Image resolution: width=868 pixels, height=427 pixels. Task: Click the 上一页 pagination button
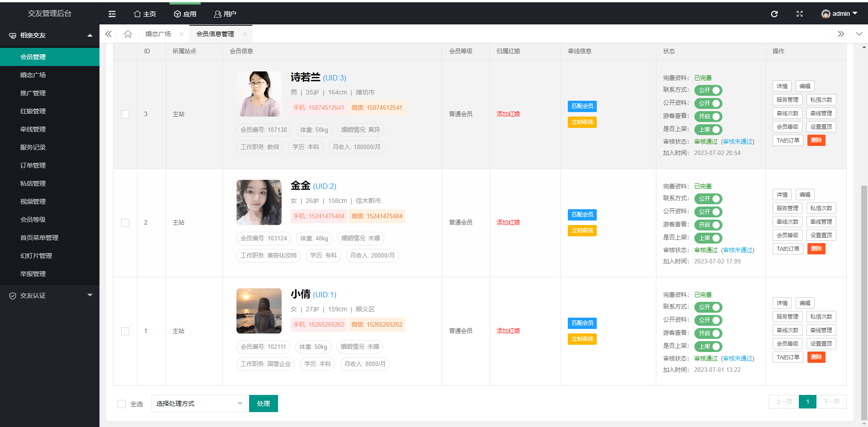point(784,402)
